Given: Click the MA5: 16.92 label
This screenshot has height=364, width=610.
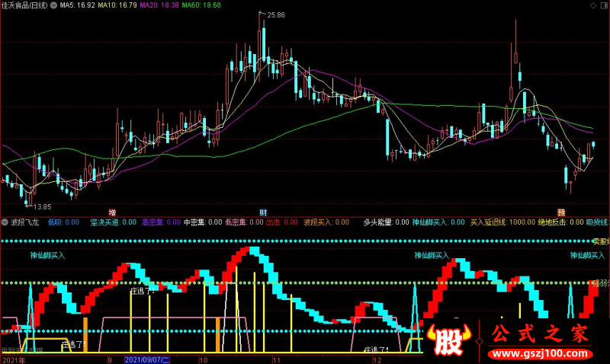Looking at the screenshot, I should [77, 5].
